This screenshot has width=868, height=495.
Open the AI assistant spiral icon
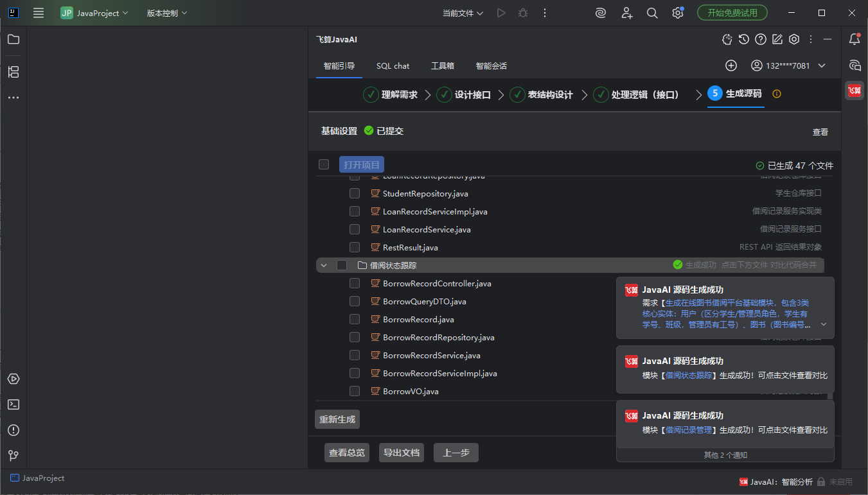click(x=601, y=13)
